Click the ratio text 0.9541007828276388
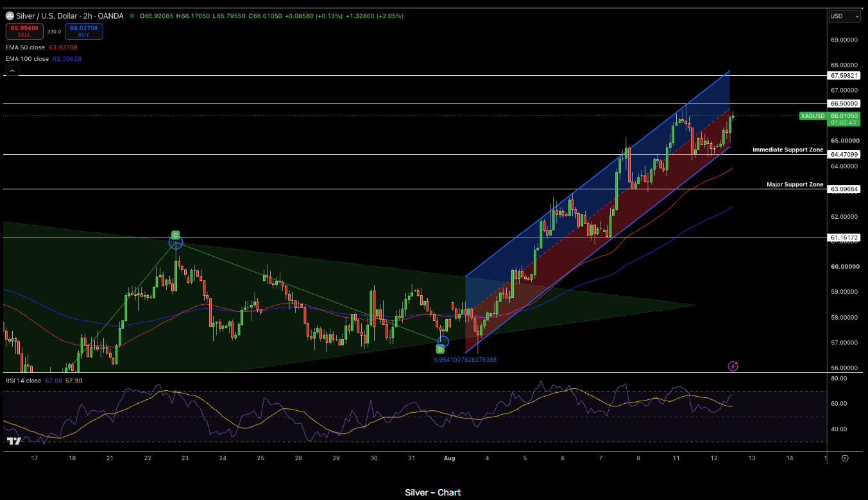This screenshot has height=500, width=868. pos(465,360)
